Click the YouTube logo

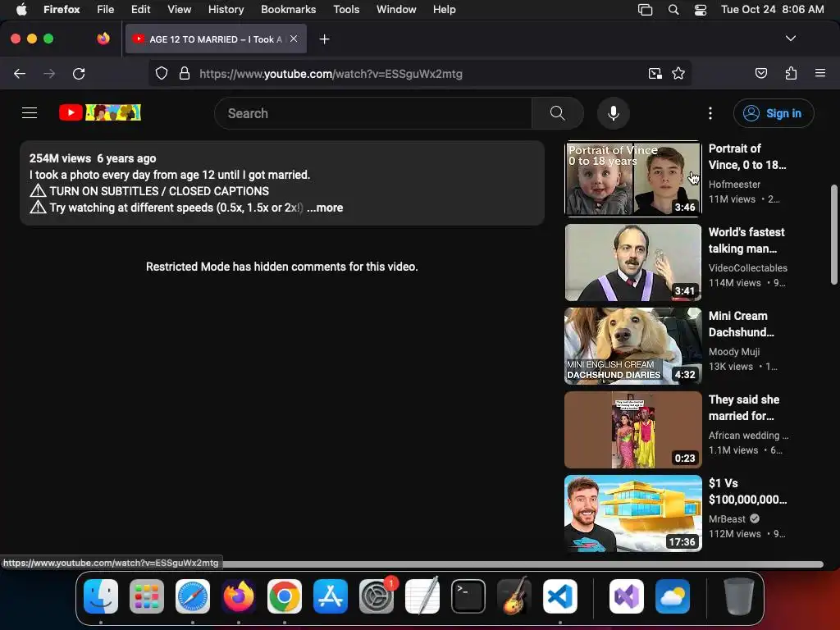click(99, 112)
